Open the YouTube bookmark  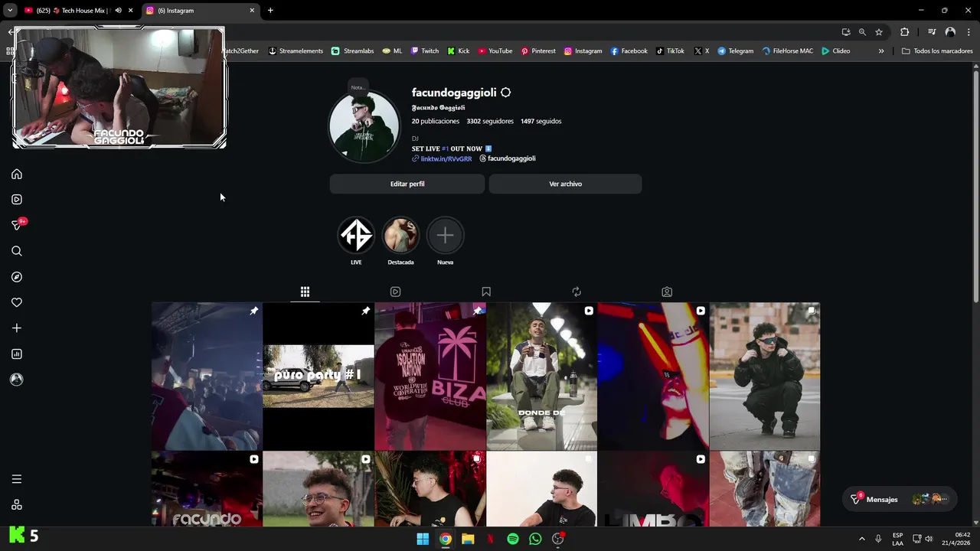pyautogui.click(x=495, y=51)
